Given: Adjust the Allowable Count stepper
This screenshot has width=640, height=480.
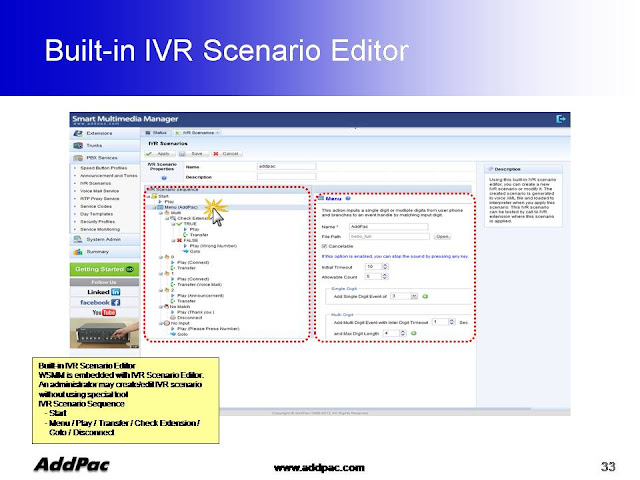Looking at the screenshot, I should pos(385,277).
